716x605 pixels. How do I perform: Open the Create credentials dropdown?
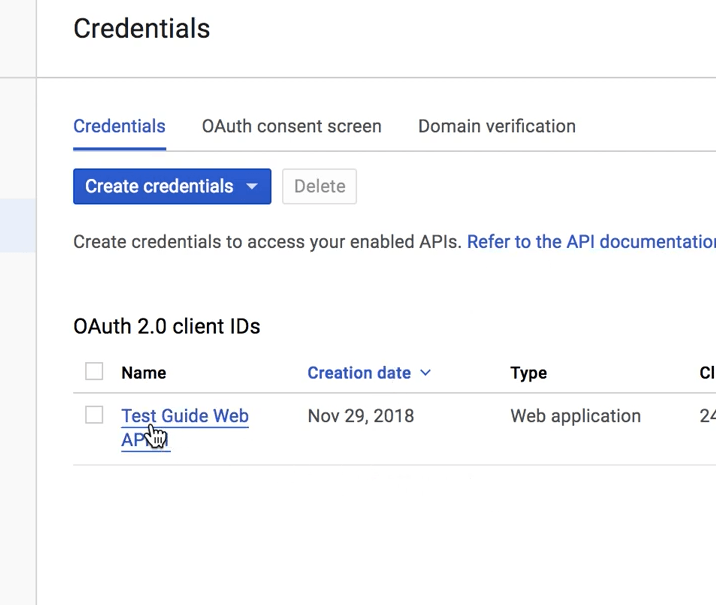[x=172, y=186]
